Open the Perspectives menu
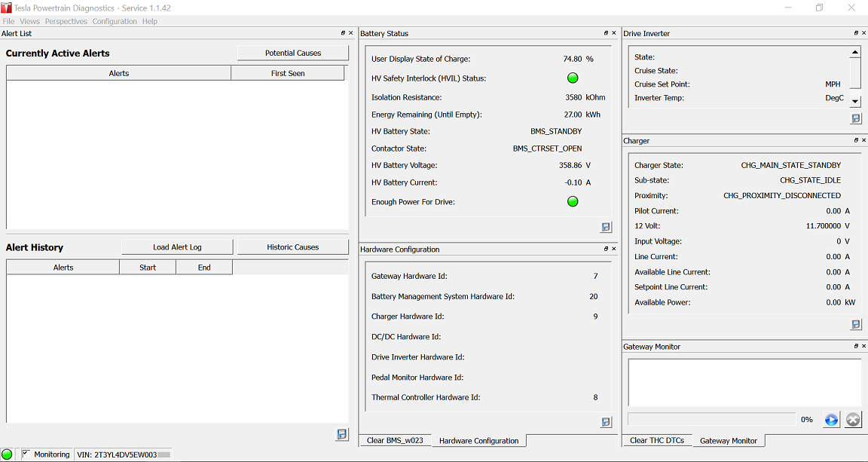Screen dimensions: 868x462 click(66, 21)
